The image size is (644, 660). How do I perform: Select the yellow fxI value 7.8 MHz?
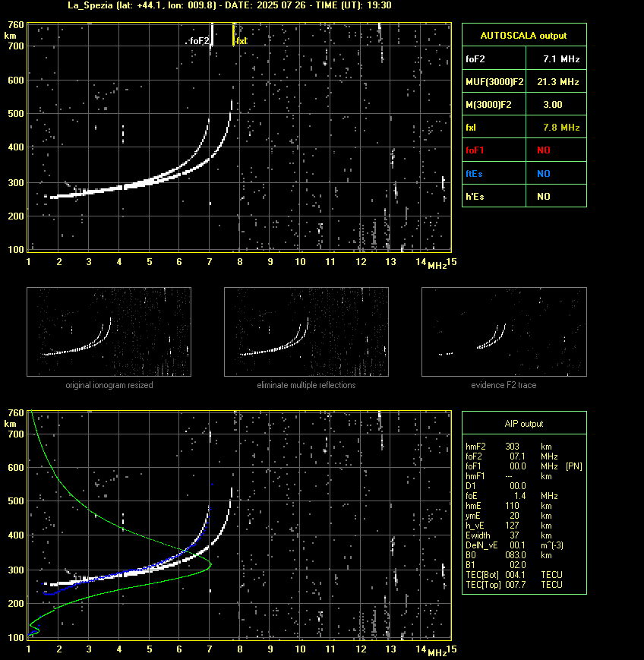point(561,128)
